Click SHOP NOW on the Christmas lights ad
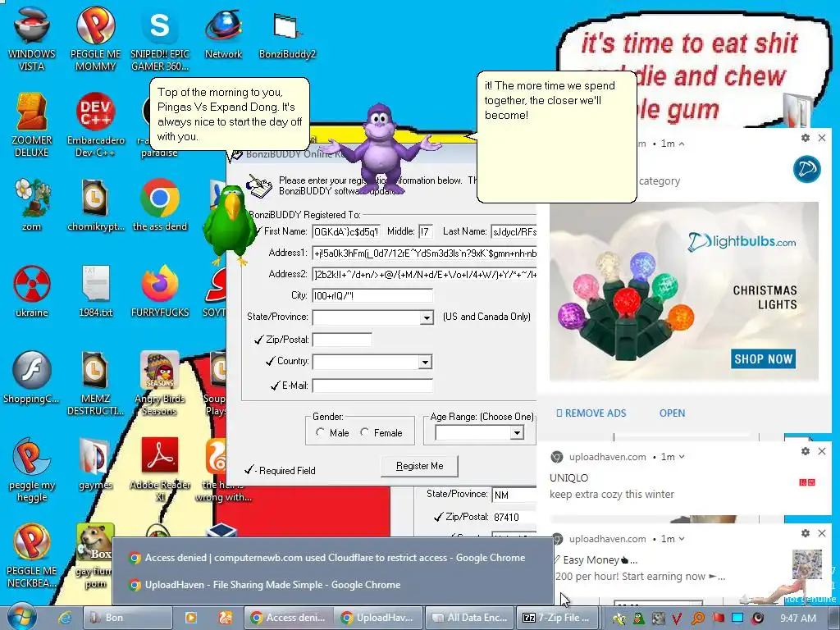Screen dimensions: 840x630 [763, 359]
